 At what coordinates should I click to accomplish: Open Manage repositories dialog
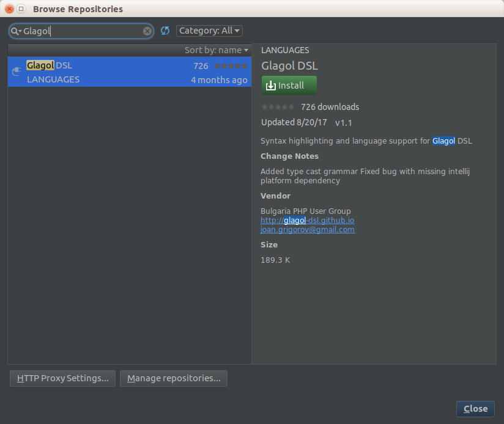[174, 378]
